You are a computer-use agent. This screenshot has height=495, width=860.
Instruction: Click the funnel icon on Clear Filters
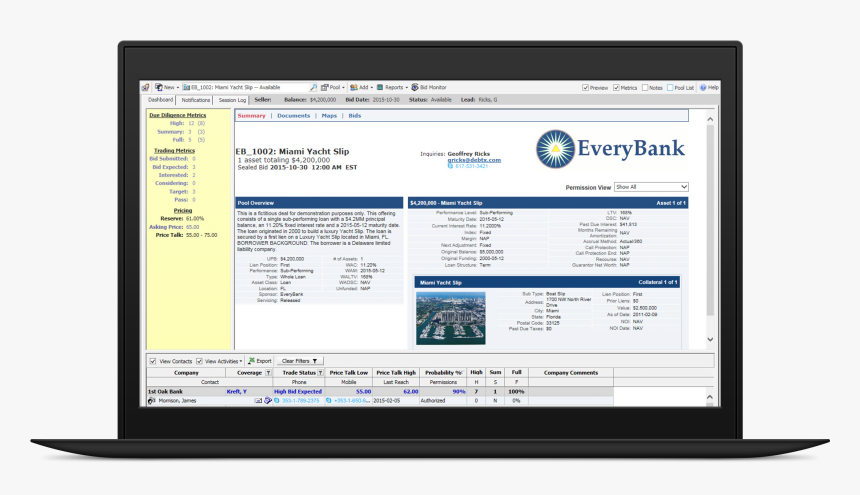point(315,361)
